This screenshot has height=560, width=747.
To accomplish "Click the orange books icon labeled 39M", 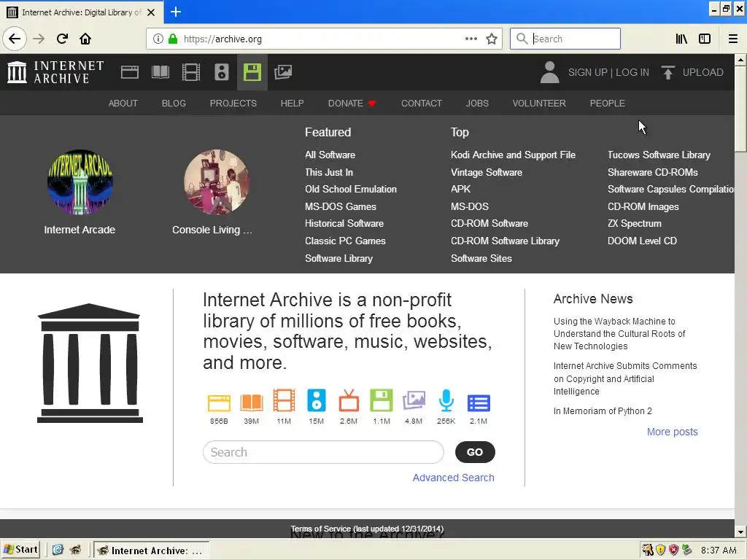I will click(x=252, y=402).
